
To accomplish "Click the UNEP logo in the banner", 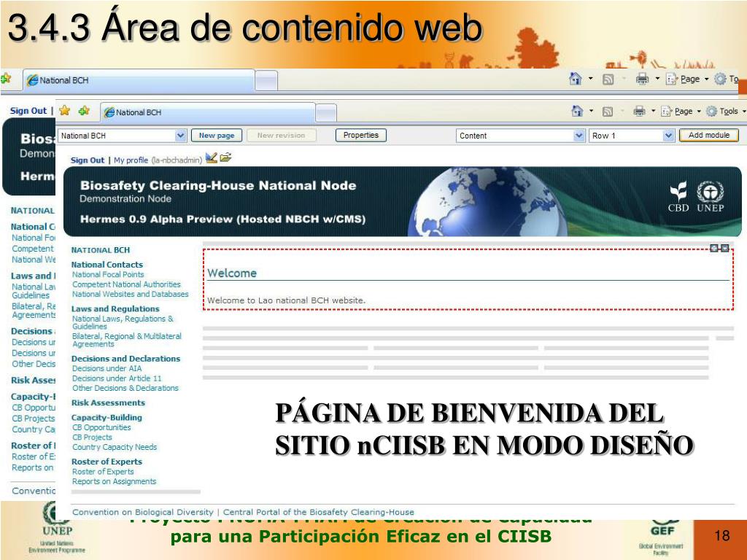I will point(711,196).
